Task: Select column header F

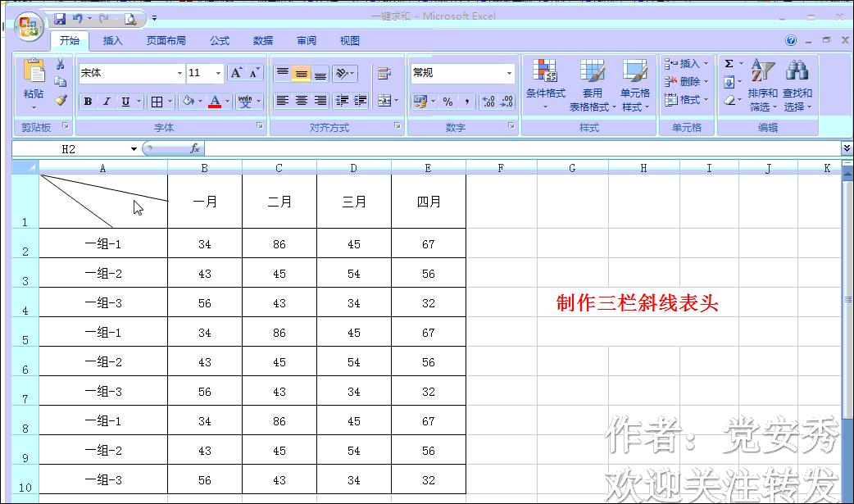Action: tap(501, 168)
